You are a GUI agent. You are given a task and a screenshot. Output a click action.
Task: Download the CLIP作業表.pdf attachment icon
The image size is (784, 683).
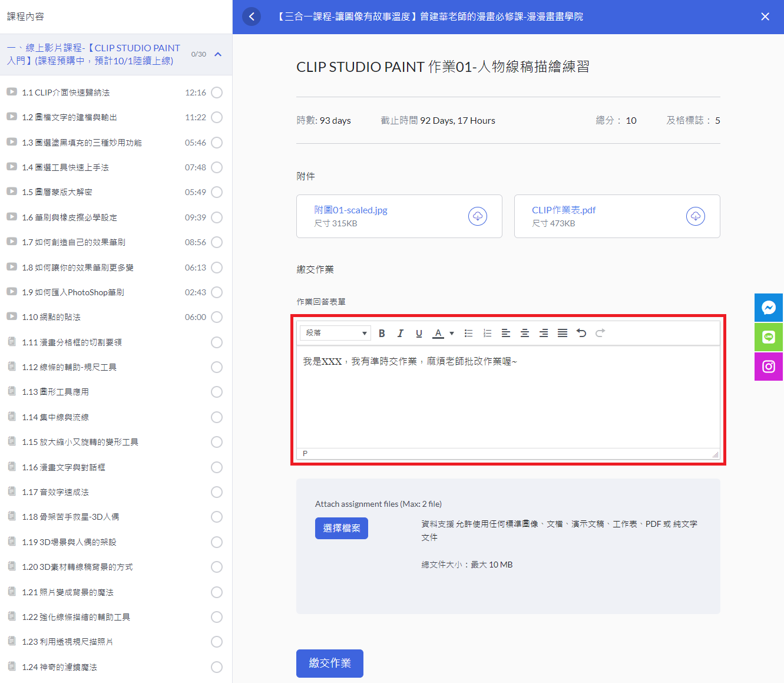(x=696, y=216)
